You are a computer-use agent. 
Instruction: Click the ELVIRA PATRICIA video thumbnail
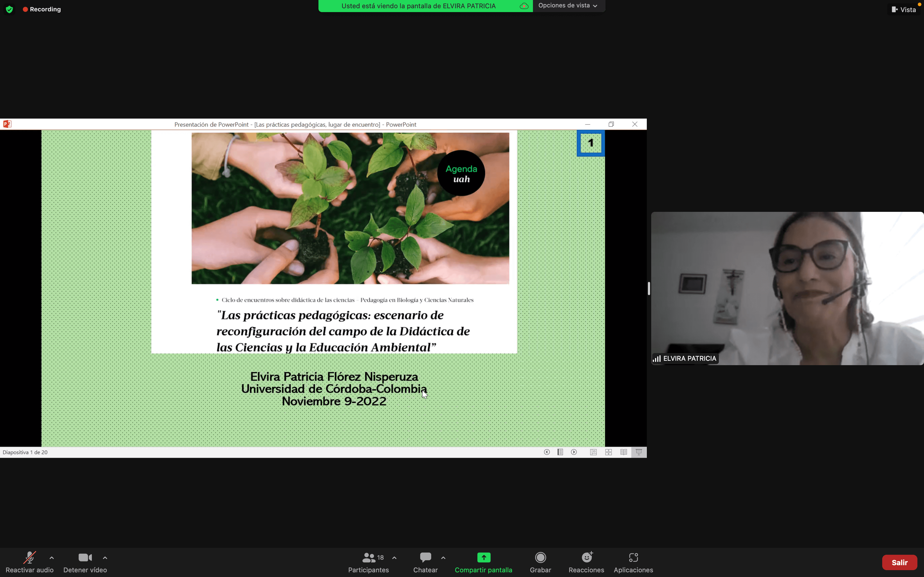click(x=787, y=288)
